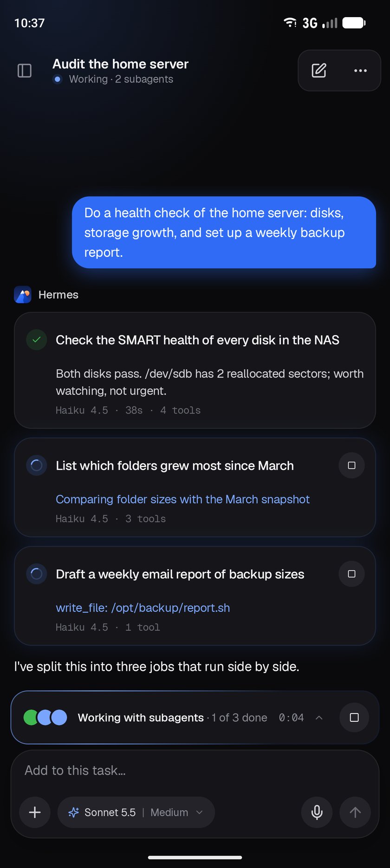Click the Hermes avatar icon
The height and width of the screenshot is (868, 390).
click(23, 295)
